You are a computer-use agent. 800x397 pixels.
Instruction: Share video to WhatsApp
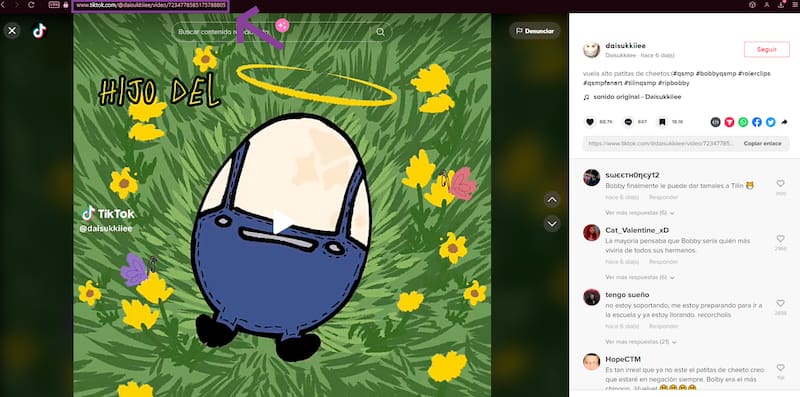743,122
